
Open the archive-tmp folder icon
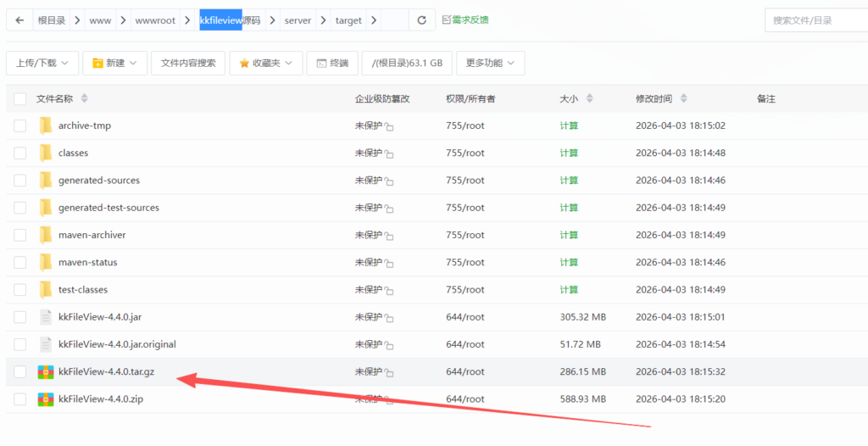[46, 125]
